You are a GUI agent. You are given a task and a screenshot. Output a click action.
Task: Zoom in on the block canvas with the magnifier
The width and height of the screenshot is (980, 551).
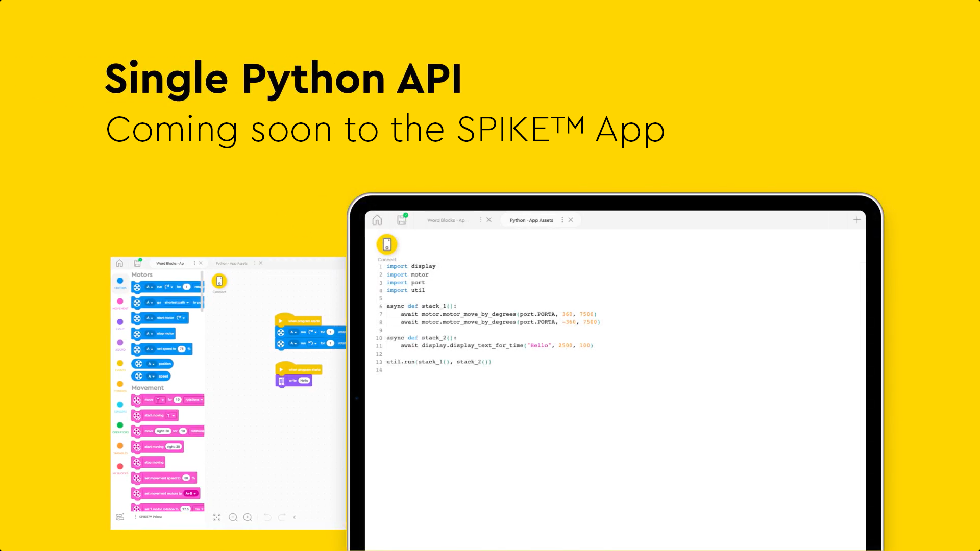coord(248,517)
